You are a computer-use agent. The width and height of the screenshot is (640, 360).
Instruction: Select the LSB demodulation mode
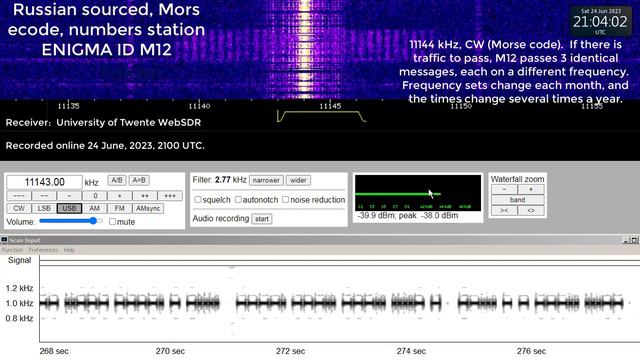pos(44,208)
